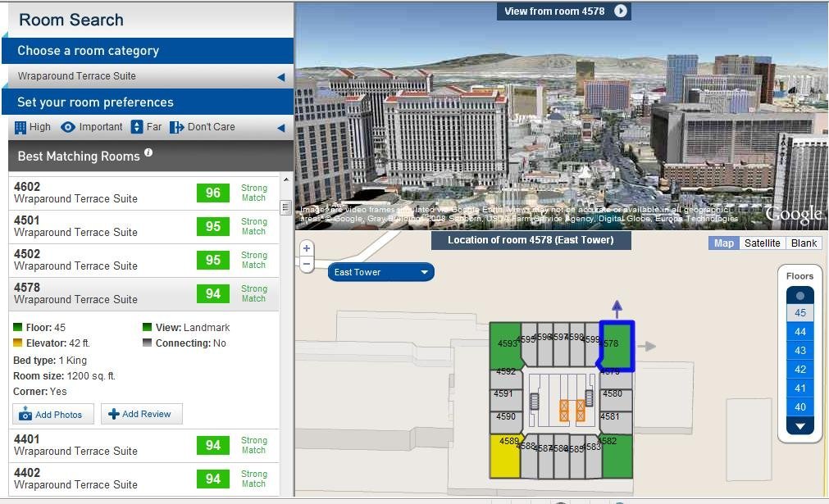Switch map to Blank view

804,243
